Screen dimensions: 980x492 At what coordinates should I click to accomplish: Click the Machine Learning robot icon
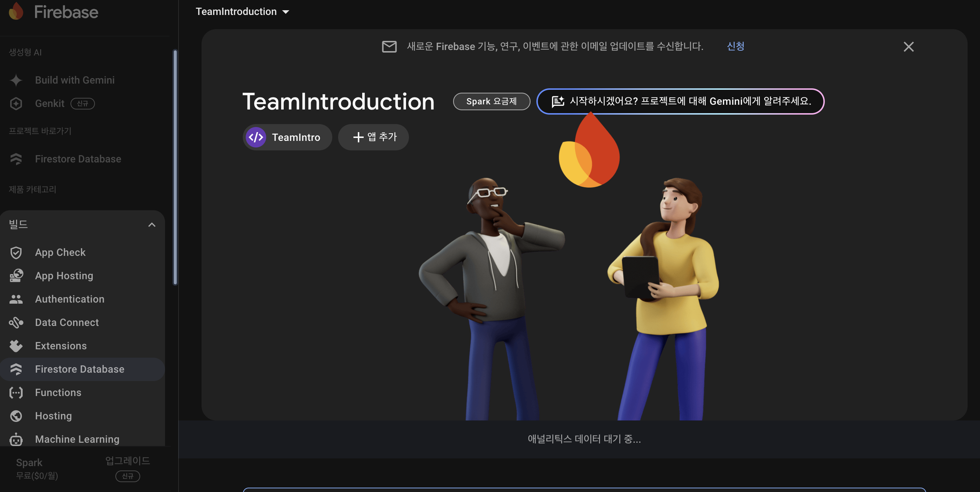point(16,439)
